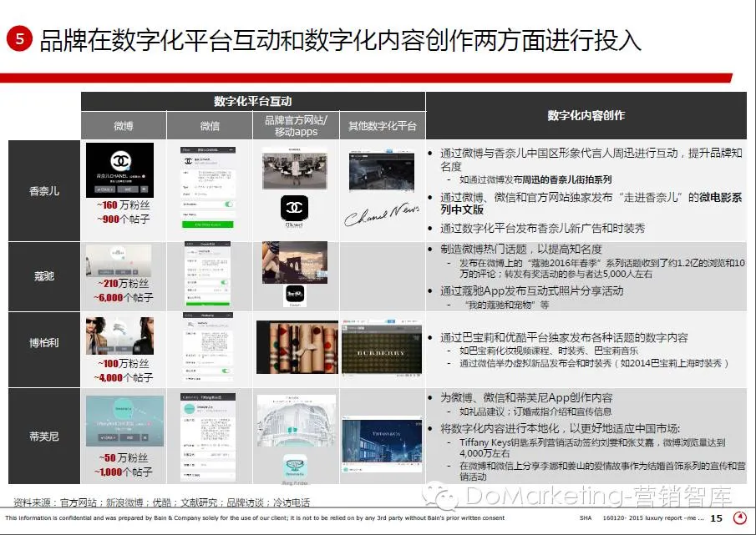Open the Tiffany Weibo profile thumbnail

124,421
